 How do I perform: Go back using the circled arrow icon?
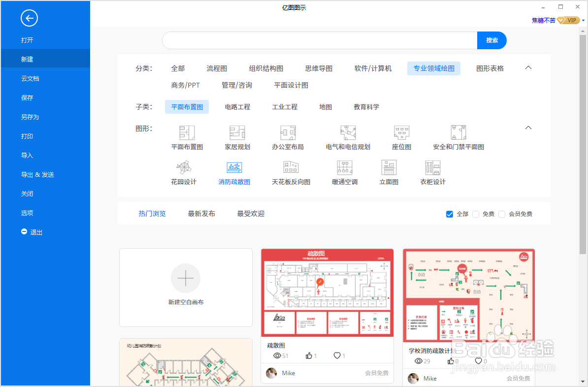(x=29, y=18)
